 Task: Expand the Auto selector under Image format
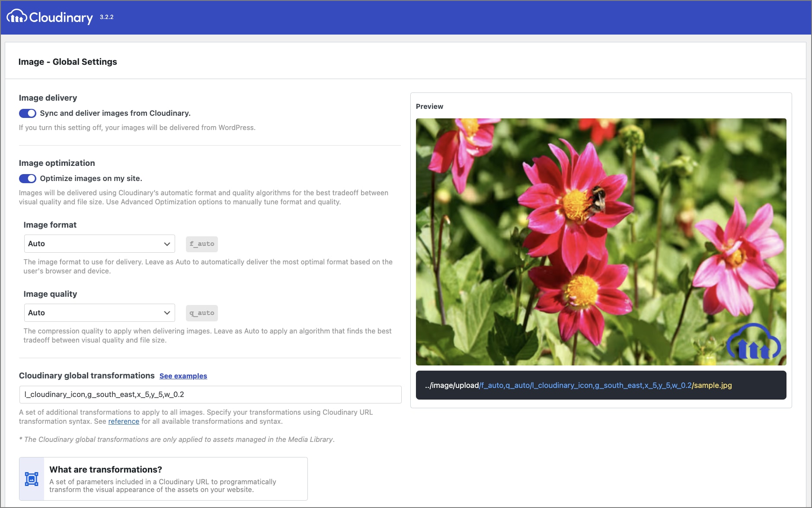99,243
